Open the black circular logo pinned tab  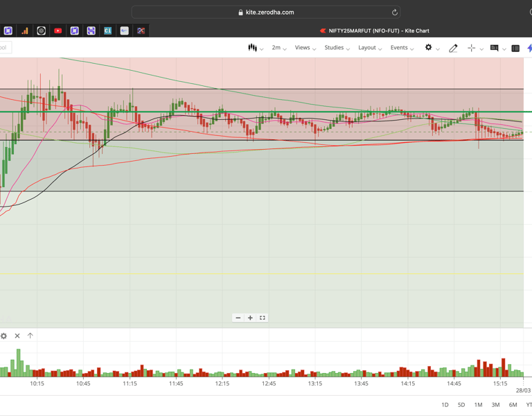[x=42, y=31]
